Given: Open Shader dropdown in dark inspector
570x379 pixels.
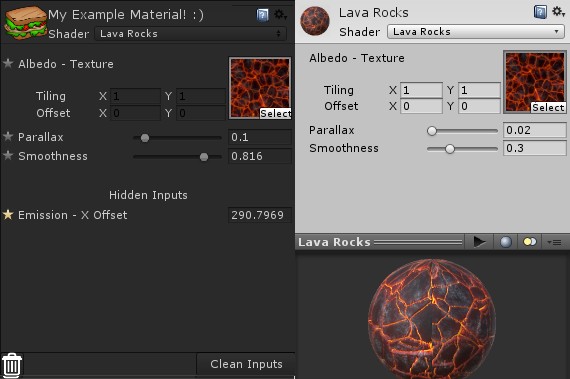Looking at the screenshot, I should [x=190, y=34].
